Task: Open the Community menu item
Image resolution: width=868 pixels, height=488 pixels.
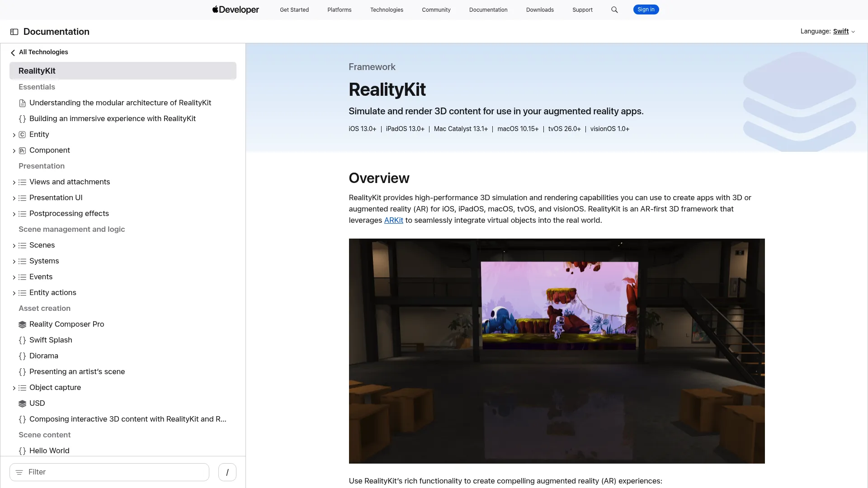Action: (x=436, y=9)
